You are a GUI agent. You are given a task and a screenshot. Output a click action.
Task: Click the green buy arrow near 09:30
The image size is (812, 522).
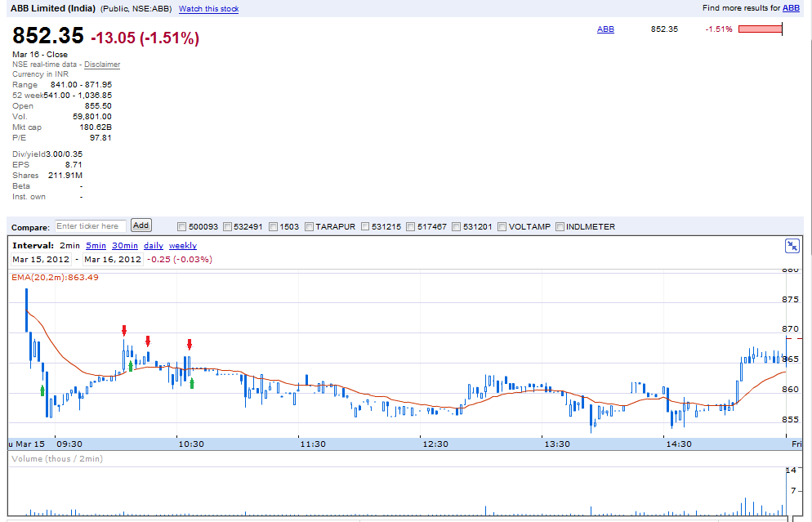tap(42, 390)
